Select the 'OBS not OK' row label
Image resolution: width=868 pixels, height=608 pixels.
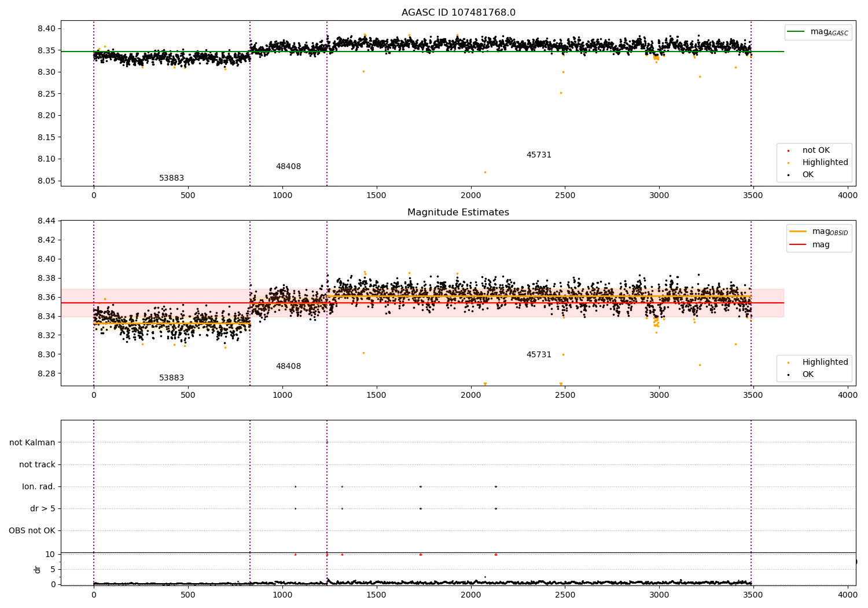(32, 531)
